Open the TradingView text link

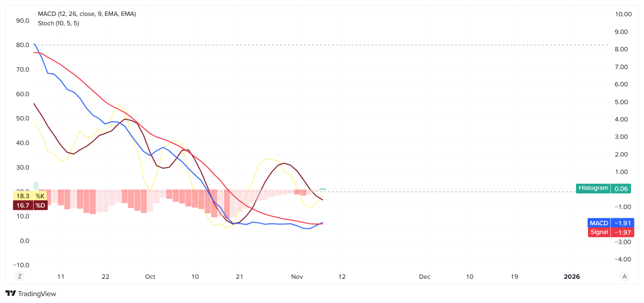pyautogui.click(x=37, y=294)
